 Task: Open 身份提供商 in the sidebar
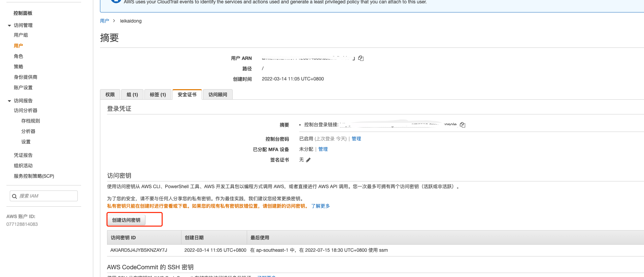[x=26, y=77]
